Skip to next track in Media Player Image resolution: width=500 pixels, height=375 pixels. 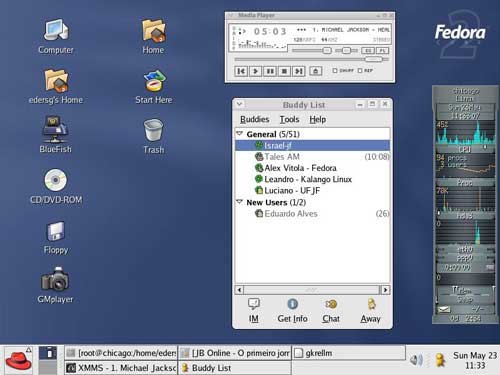point(298,71)
